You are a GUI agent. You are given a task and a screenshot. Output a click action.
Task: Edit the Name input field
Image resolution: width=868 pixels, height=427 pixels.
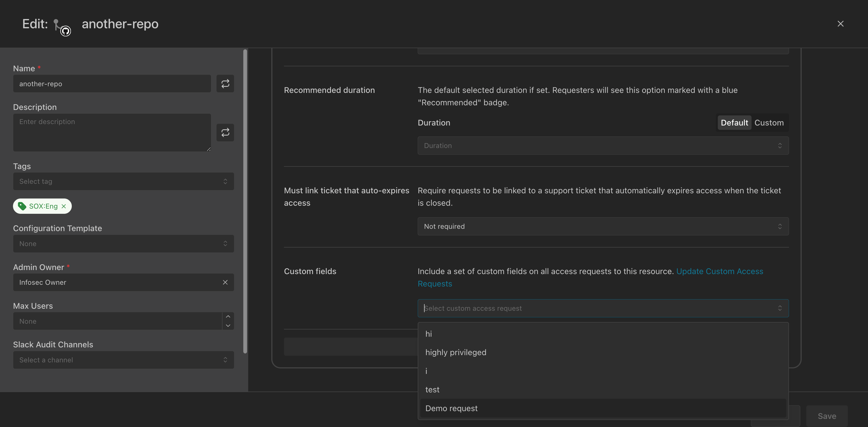coord(112,83)
